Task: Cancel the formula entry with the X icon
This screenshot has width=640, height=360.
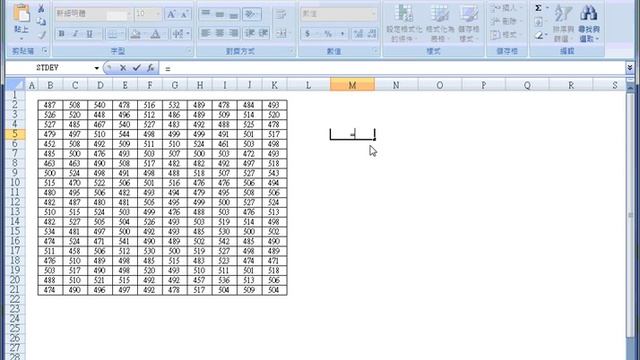Action: pos(123,68)
